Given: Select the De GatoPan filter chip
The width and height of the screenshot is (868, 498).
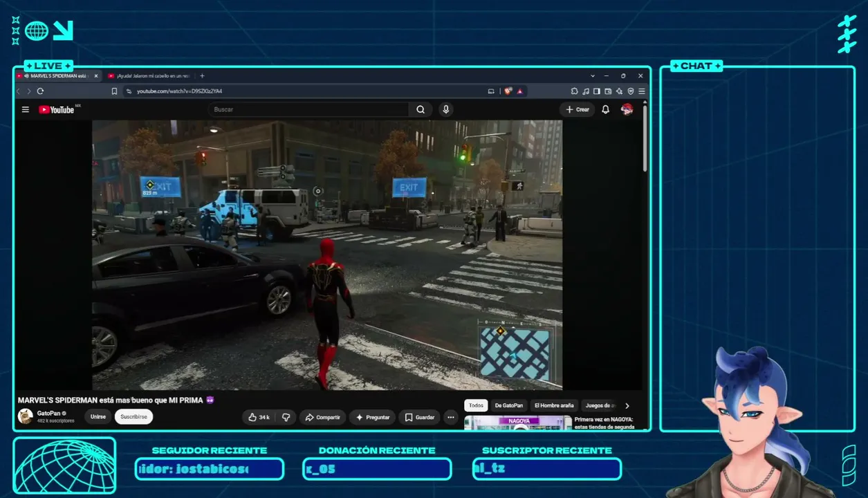Looking at the screenshot, I should click(x=509, y=405).
